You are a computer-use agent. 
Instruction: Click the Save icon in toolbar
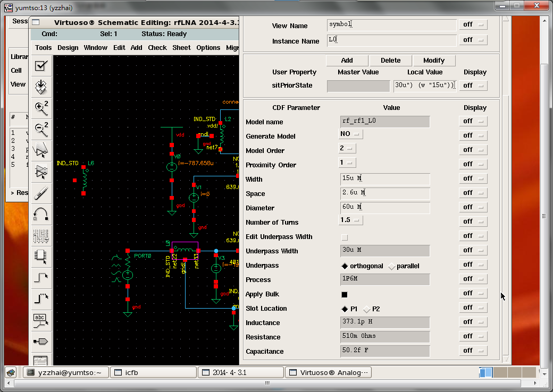pos(41,87)
